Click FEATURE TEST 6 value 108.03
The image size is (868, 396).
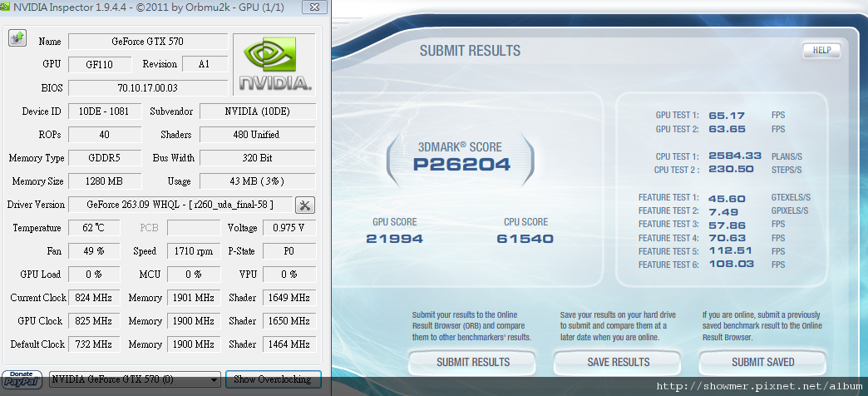coord(730,265)
